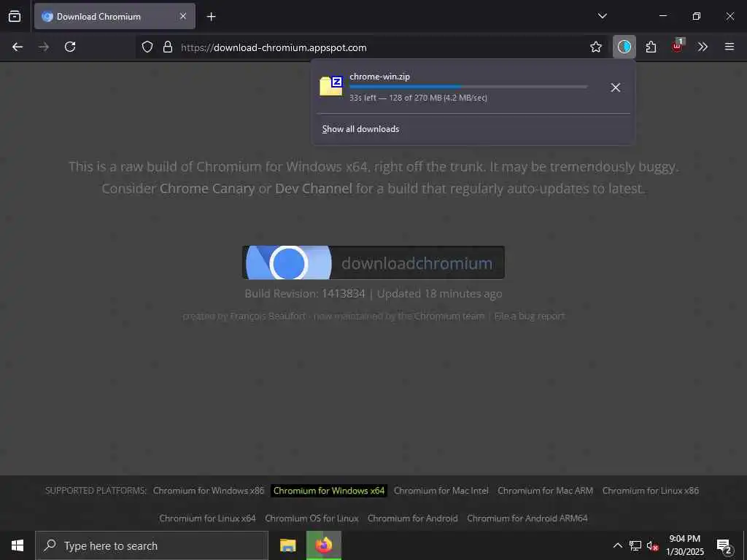747x560 pixels.
Task: Open Firefox application hamburger menu
Action: [x=729, y=47]
